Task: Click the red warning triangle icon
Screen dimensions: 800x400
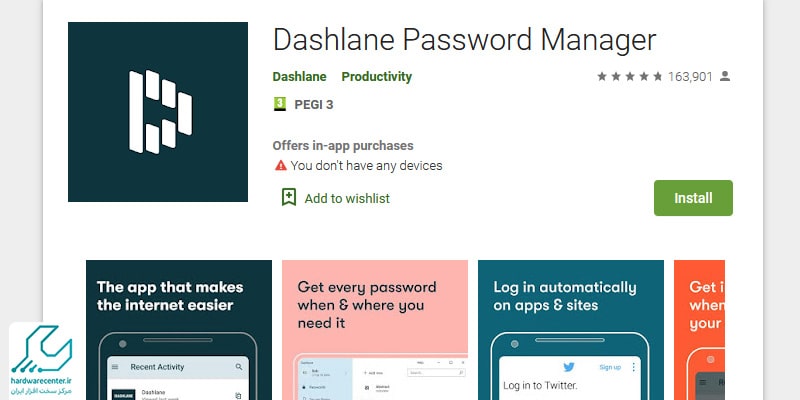Action: point(281,165)
